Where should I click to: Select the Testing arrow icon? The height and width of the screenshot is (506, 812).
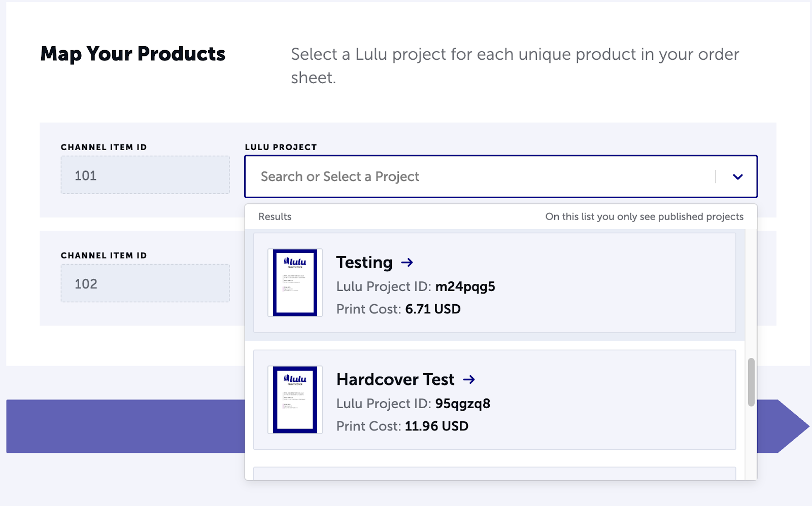pyautogui.click(x=408, y=263)
